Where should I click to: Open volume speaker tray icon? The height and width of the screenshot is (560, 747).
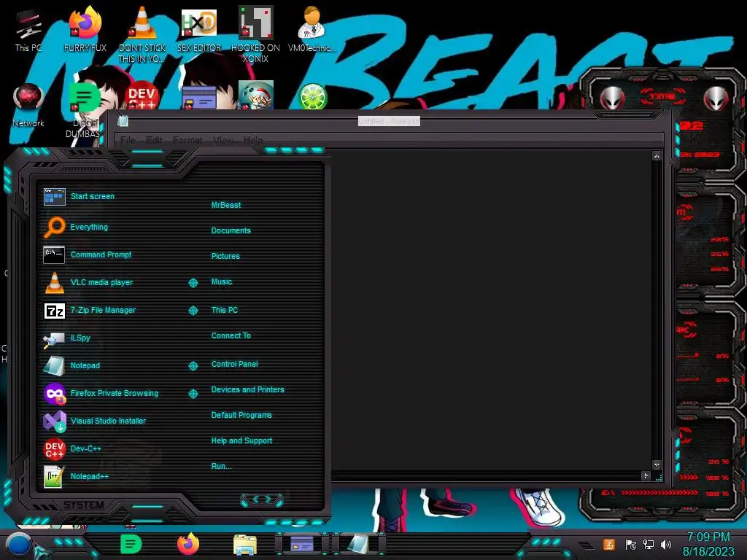pyautogui.click(x=666, y=544)
